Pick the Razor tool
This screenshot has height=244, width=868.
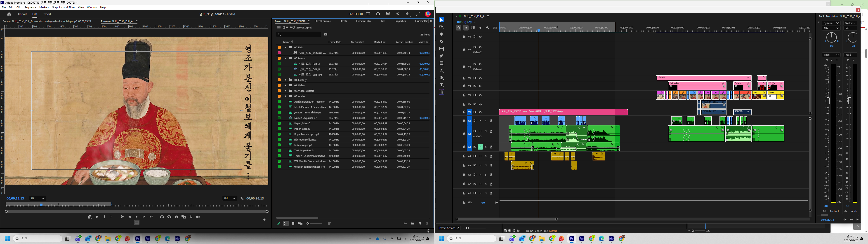441,41
